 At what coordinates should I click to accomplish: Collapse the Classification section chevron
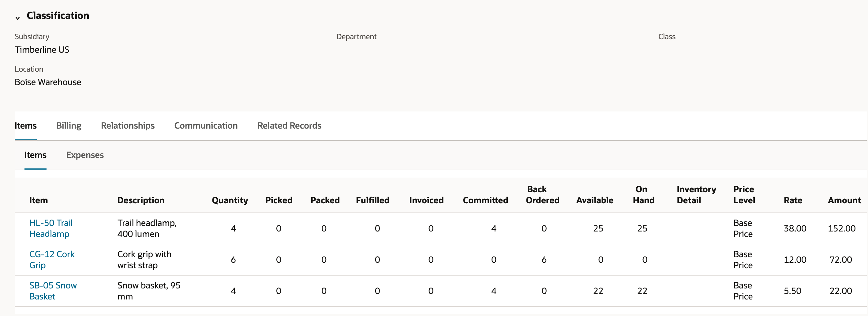point(17,18)
